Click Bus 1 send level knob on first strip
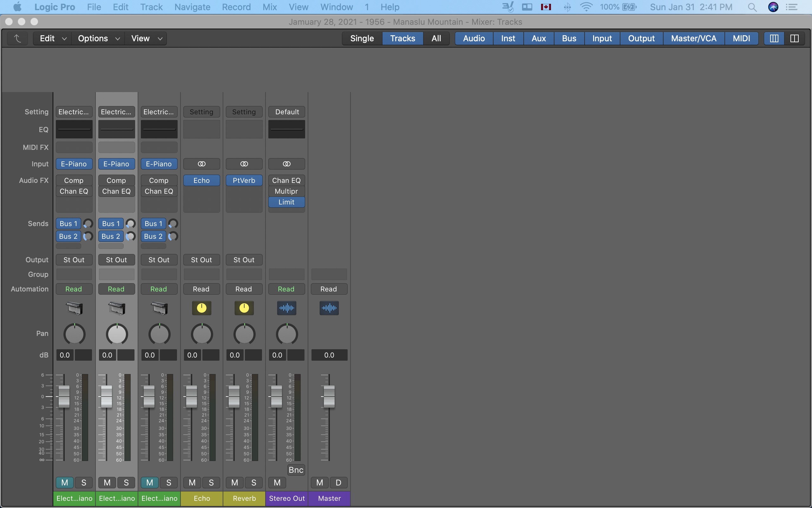The image size is (812, 508). click(x=88, y=224)
